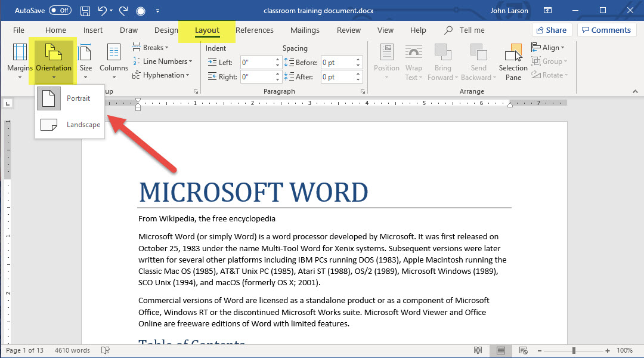Image resolution: width=644 pixels, height=358 pixels.
Task: Select Web Layout view in status bar
Action: click(x=522, y=350)
